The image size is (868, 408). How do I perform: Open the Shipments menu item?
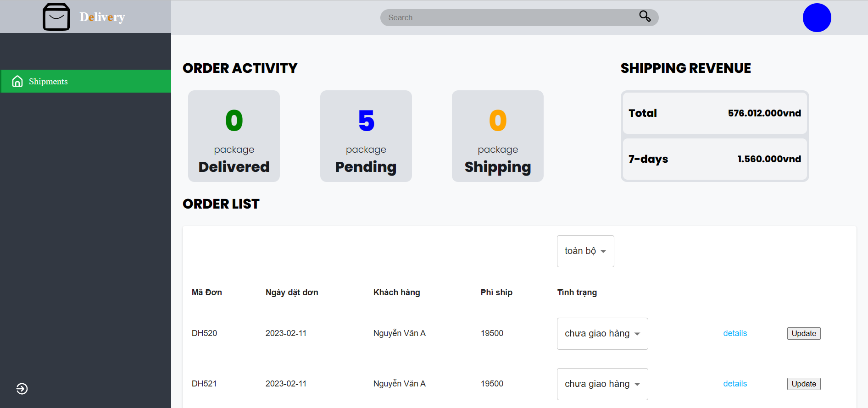tap(86, 81)
